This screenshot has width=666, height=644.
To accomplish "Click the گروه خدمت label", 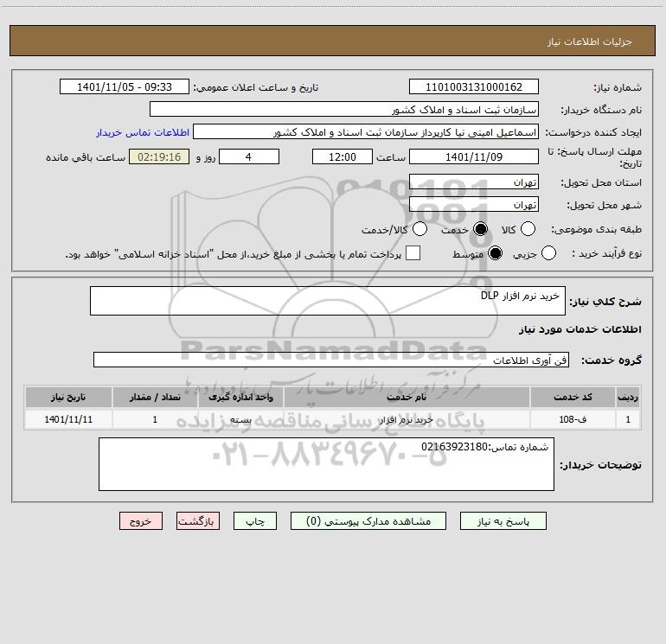I will tap(612, 360).
